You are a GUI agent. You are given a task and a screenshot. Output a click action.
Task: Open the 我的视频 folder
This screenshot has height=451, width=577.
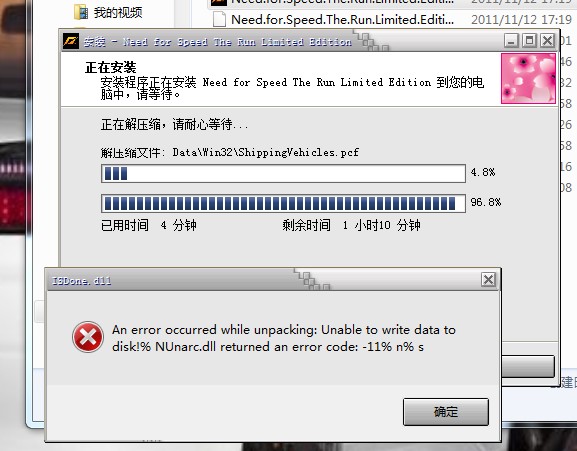click(108, 13)
